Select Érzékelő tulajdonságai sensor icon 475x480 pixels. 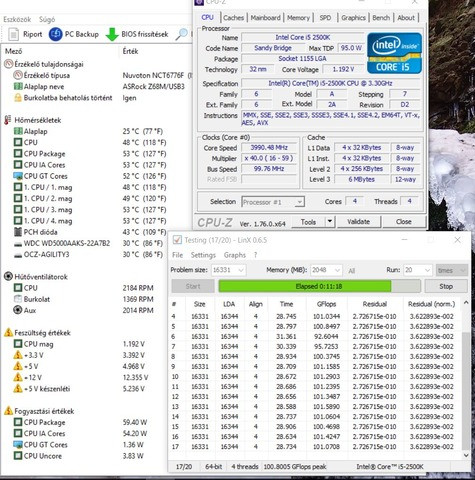click(8, 64)
